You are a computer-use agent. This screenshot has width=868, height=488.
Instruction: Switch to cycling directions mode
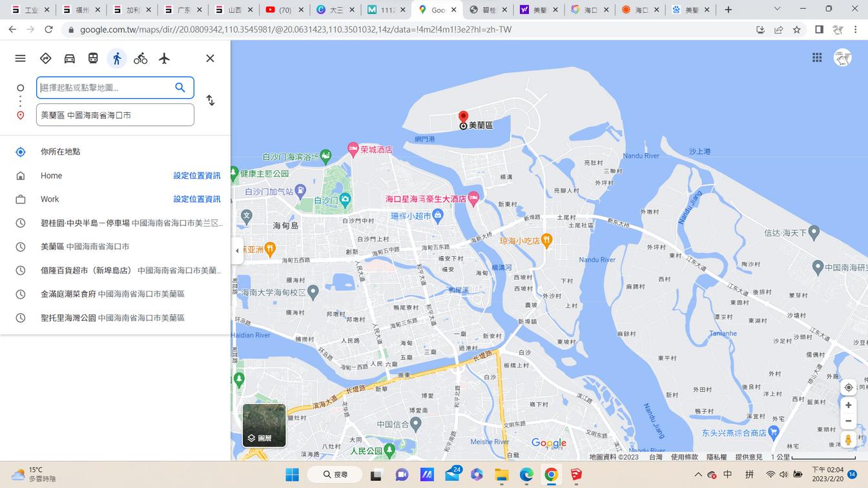140,58
